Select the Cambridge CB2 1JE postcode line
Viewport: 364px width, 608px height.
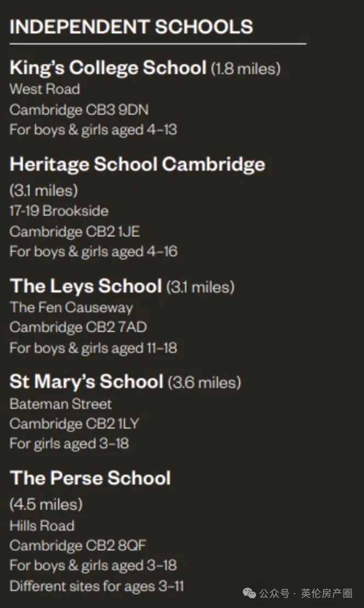[x=75, y=232]
